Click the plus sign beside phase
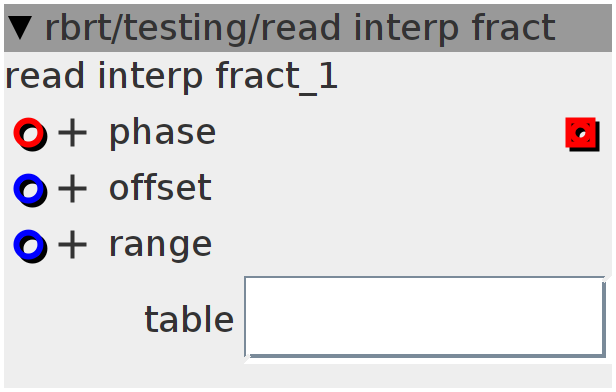Viewport: 616px width, 392px height. pos(72,134)
